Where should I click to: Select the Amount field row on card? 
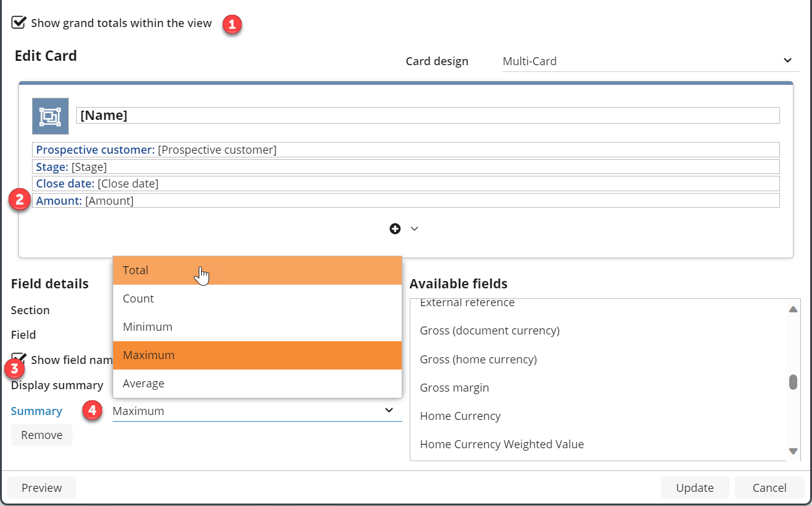tap(405, 201)
